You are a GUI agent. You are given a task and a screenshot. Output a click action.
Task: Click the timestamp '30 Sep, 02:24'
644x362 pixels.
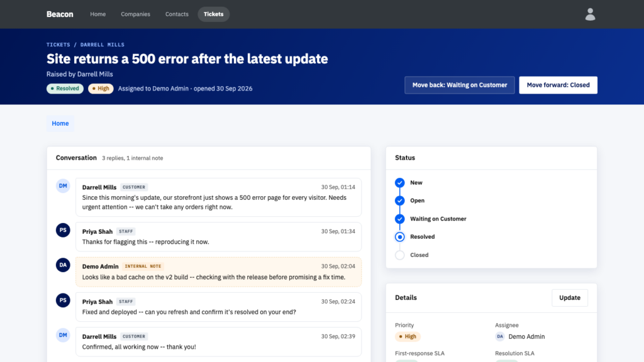pos(338,302)
